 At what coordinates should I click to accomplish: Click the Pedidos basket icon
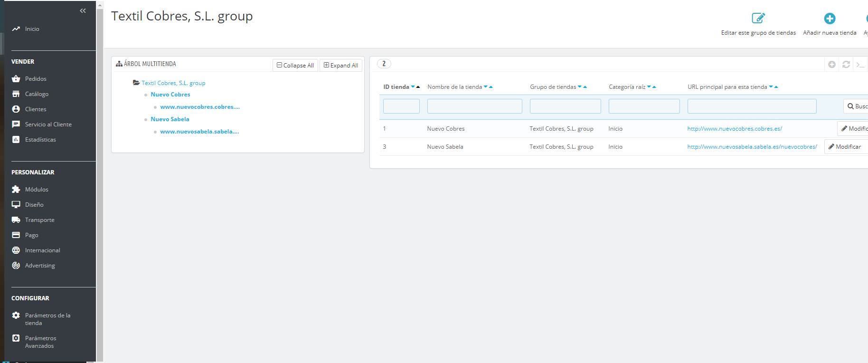[x=16, y=79]
